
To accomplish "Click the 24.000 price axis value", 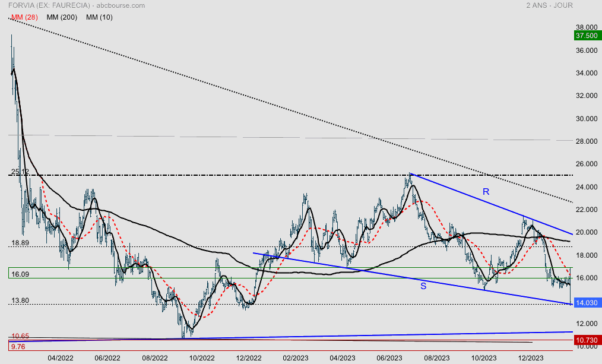I will click(x=587, y=187).
